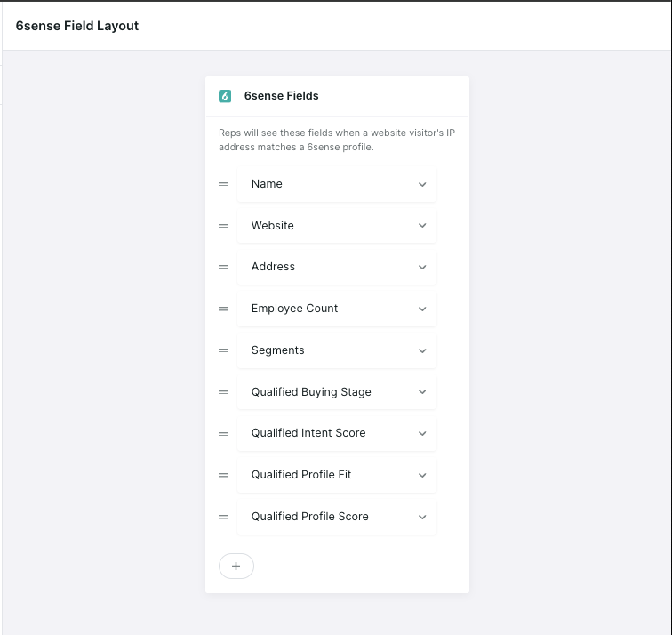Expand the Qualified Profile Score dropdown

[336, 517]
